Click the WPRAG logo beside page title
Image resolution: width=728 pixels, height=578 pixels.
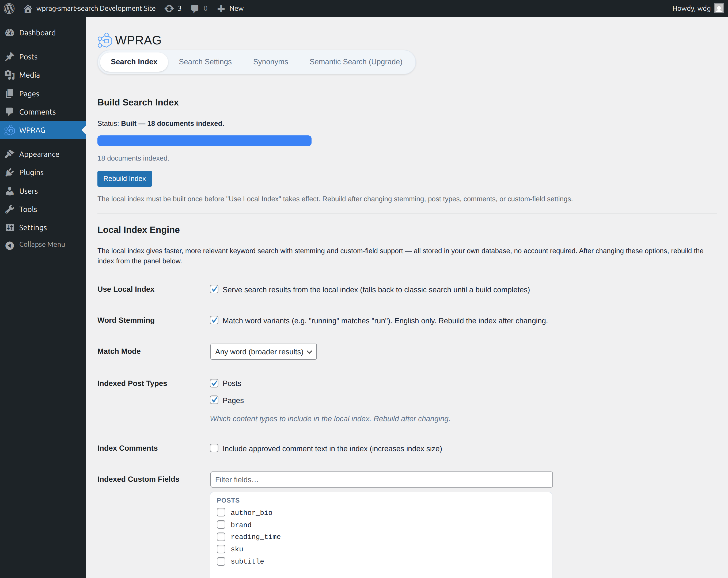coord(105,40)
